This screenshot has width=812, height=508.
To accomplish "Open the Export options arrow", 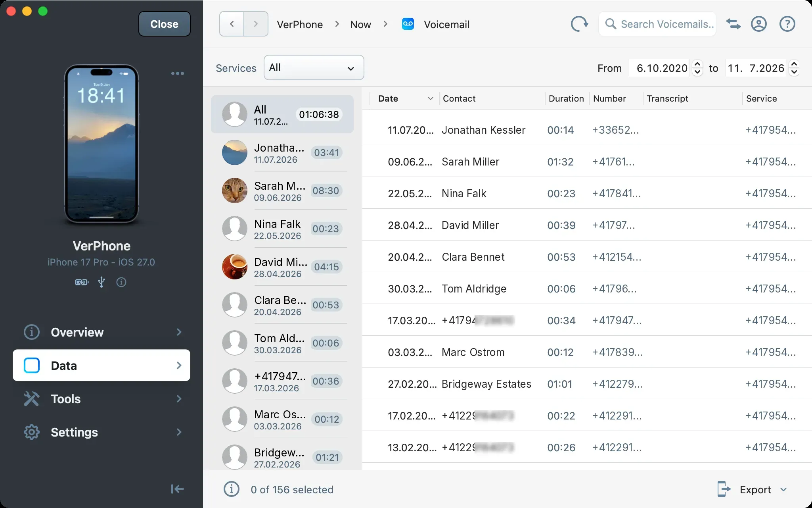I will point(783,490).
